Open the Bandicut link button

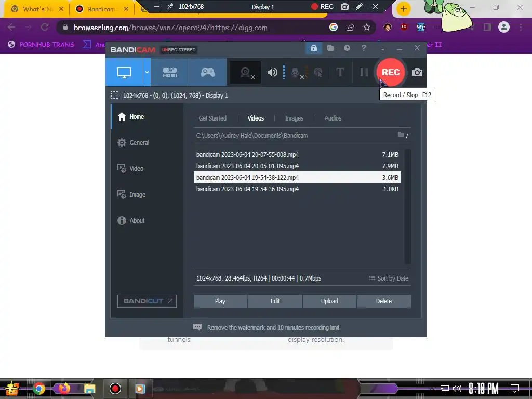(147, 301)
